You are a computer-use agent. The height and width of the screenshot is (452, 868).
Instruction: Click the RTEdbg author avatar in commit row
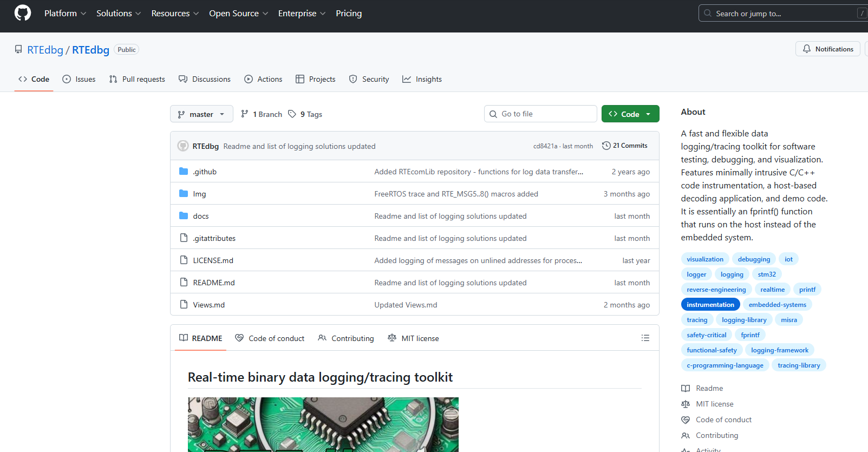[x=183, y=146]
